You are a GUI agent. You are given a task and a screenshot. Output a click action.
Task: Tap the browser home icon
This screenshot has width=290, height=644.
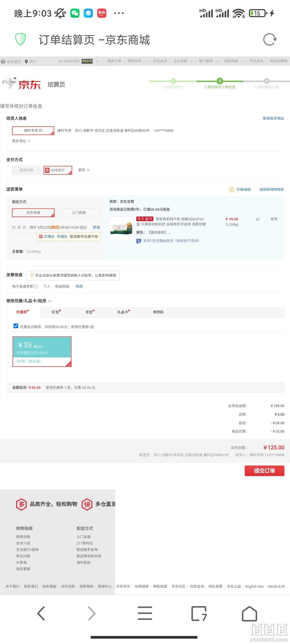249,613
